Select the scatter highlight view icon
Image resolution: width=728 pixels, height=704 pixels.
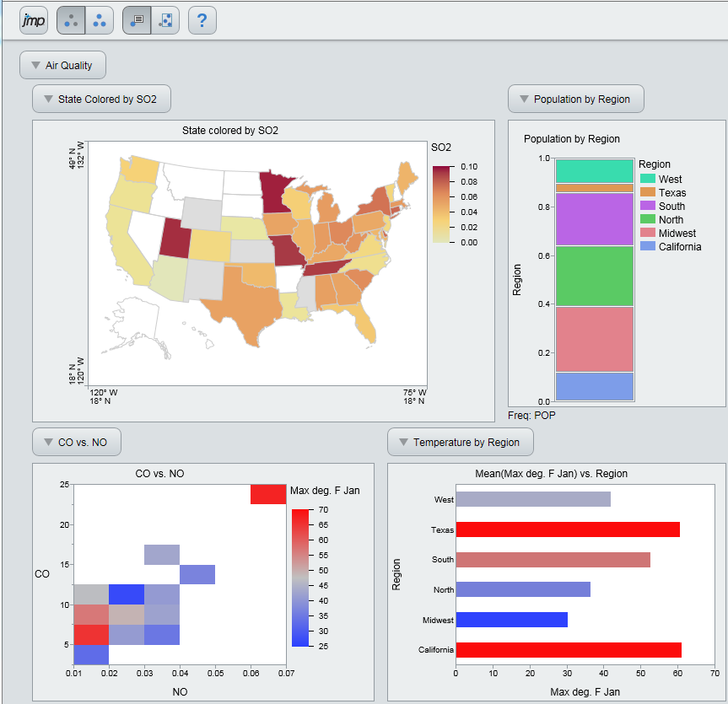165,20
